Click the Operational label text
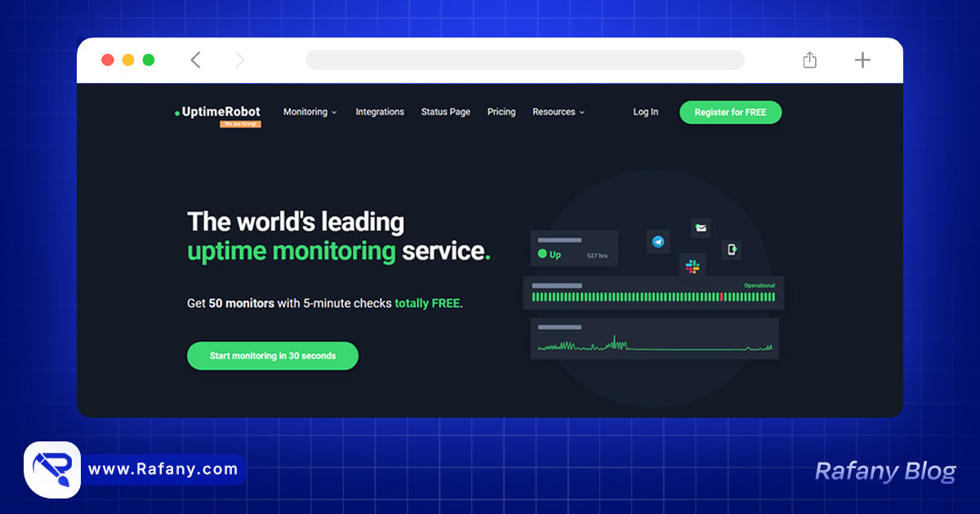The image size is (980, 514). pos(759,286)
